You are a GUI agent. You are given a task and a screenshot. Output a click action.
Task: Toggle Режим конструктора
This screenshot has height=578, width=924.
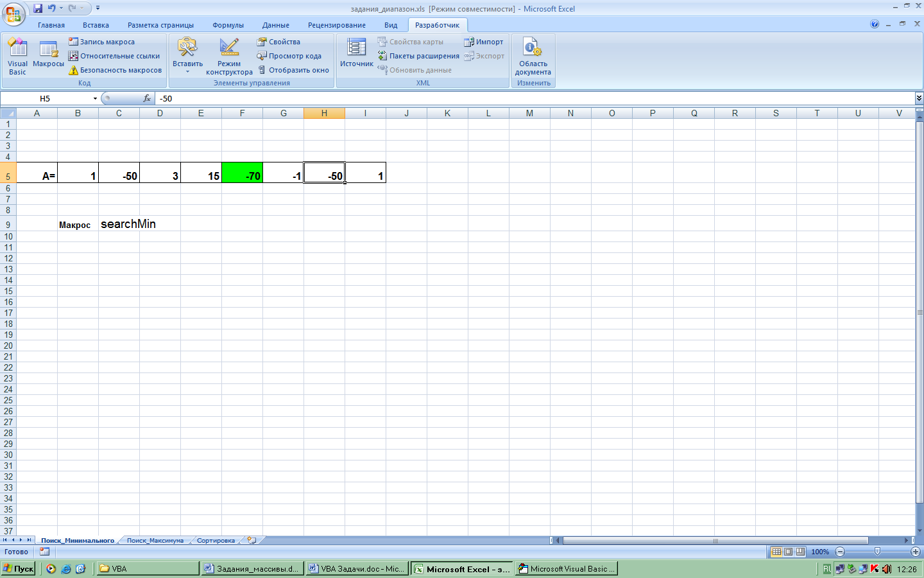point(229,57)
